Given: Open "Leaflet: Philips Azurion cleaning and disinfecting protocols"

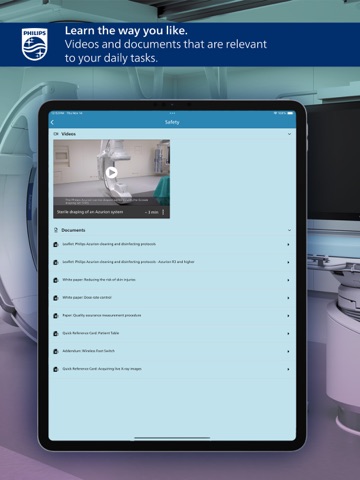Looking at the screenshot, I should 109,244.
